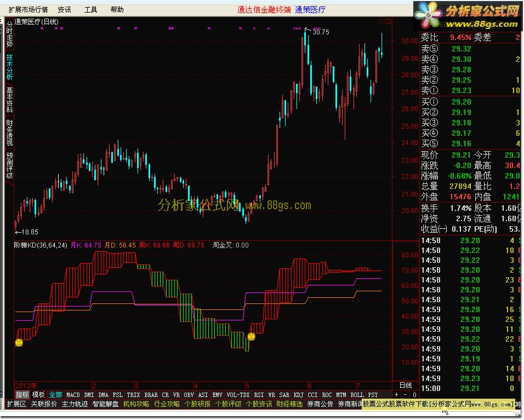Open 扩展区 bottom tab
This screenshot has width=524, height=420.
[16, 404]
